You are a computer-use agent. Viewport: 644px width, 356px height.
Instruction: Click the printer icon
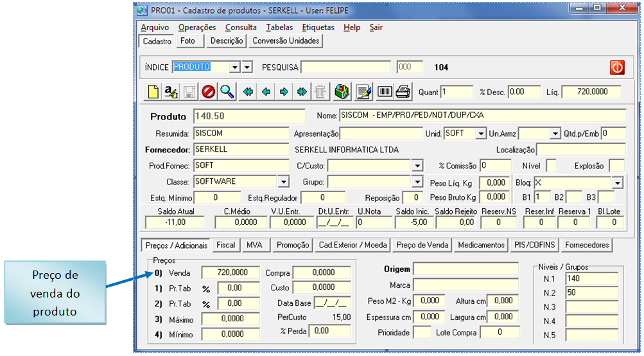point(403,91)
